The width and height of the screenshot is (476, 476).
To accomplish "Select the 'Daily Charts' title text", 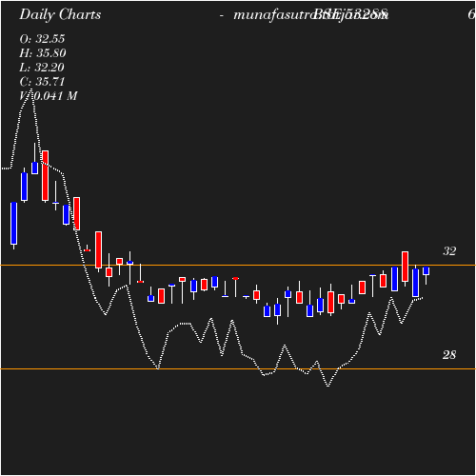I will tap(60, 15).
